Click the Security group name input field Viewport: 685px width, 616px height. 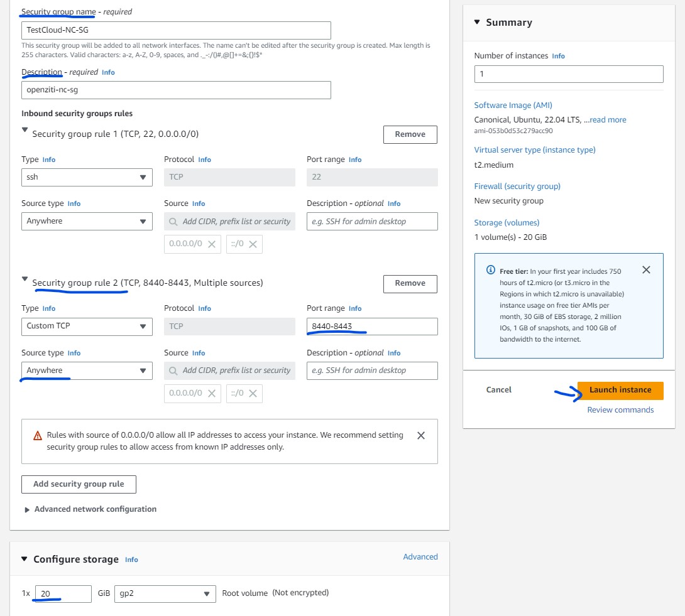click(x=176, y=30)
